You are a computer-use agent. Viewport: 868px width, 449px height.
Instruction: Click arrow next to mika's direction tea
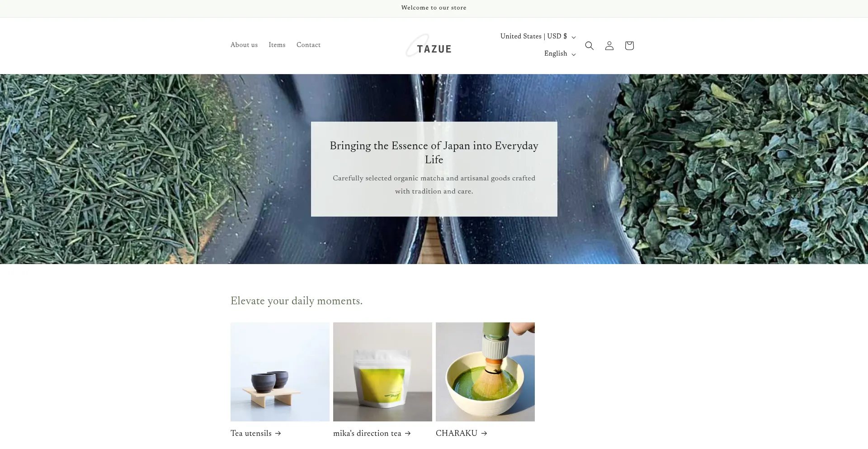coord(408,433)
